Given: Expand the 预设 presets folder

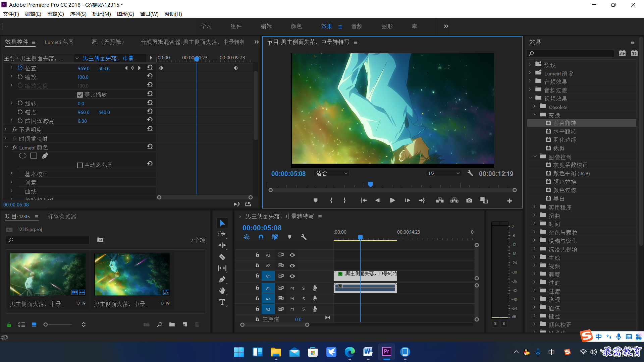Looking at the screenshot, I should tap(530, 64).
